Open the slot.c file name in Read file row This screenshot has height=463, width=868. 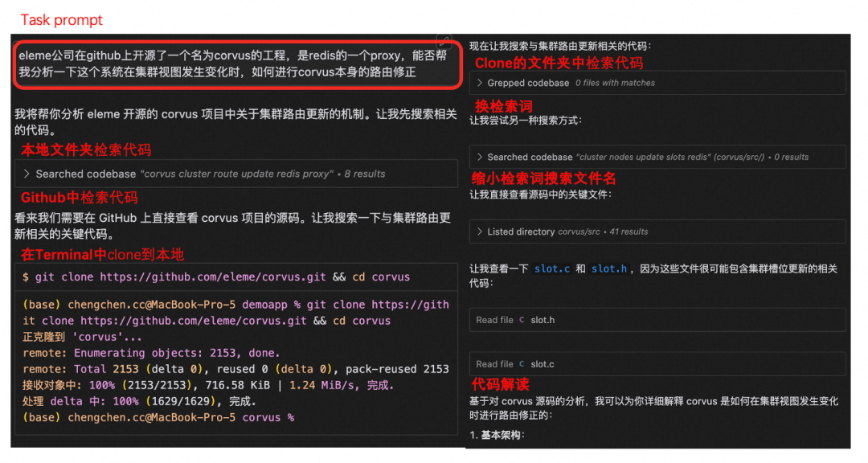tap(542, 364)
